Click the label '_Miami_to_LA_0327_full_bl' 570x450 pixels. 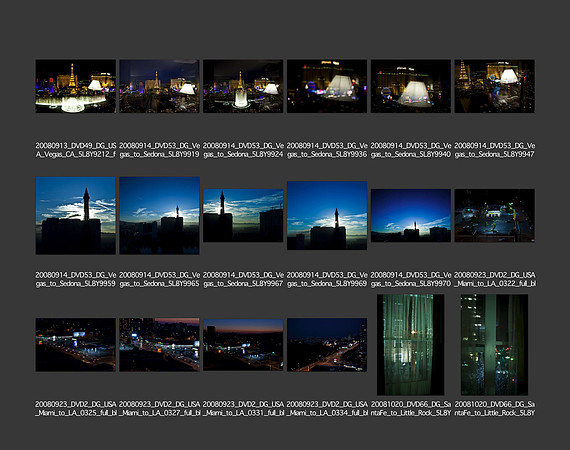click(159, 409)
